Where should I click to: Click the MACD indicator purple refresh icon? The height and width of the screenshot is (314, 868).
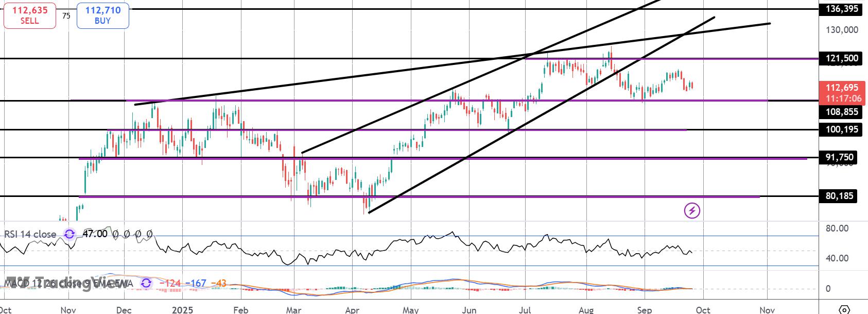146,283
